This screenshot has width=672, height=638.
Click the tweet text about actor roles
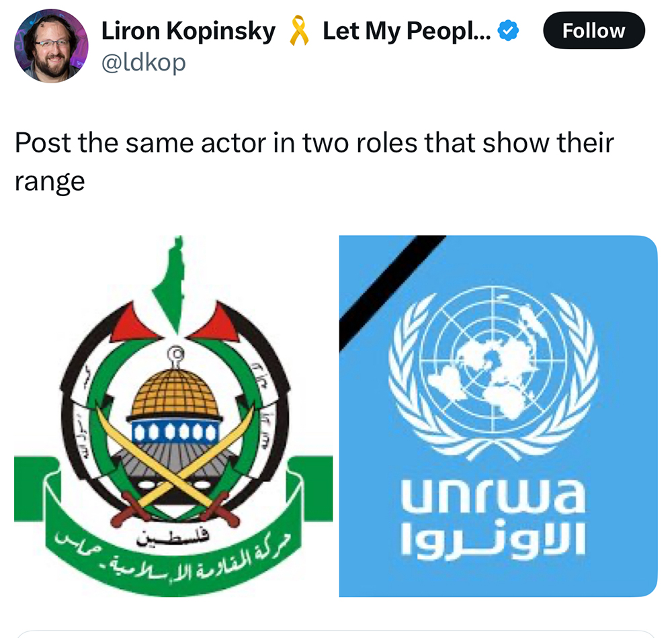point(314,161)
